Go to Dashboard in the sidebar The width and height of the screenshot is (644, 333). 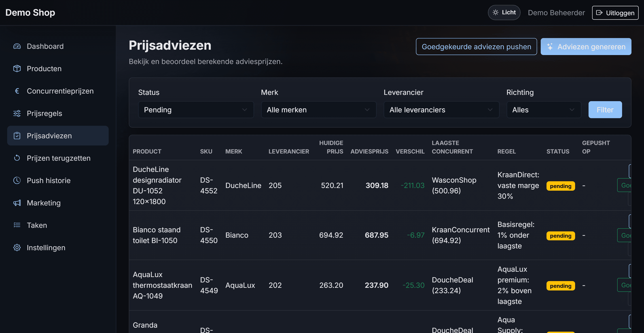tap(58, 46)
